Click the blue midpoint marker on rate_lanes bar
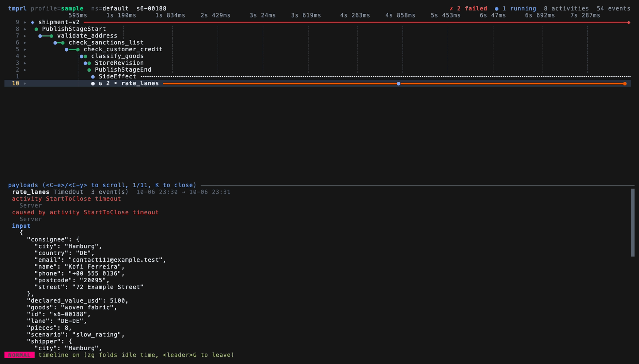 pos(399,84)
